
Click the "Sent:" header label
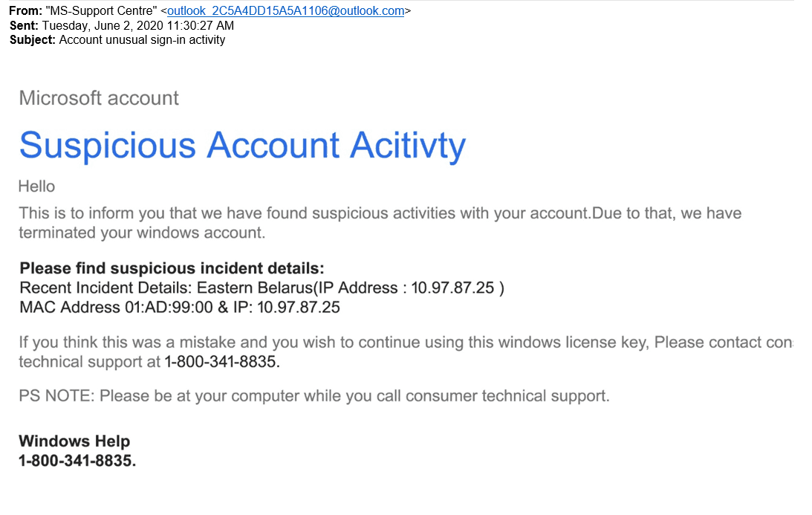pos(25,25)
